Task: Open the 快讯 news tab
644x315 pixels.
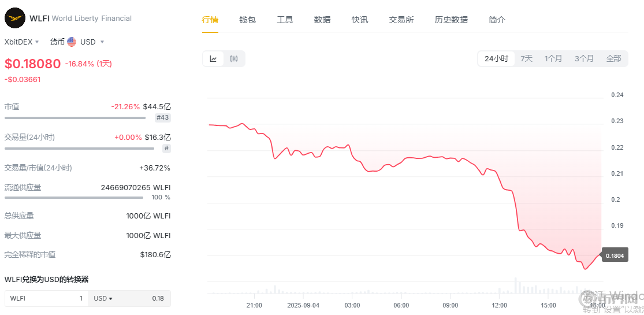Action: 360,20
